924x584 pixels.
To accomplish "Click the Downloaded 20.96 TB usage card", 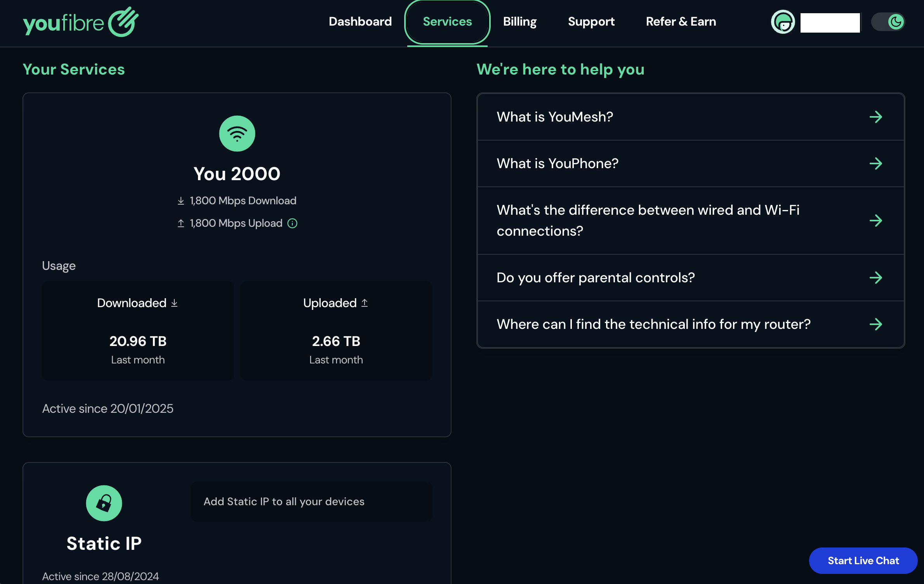I will (138, 331).
